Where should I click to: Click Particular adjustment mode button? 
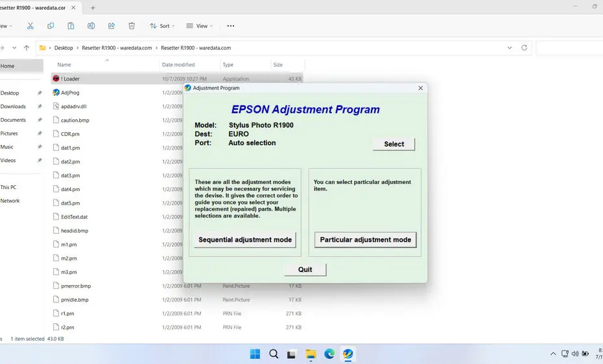click(365, 240)
